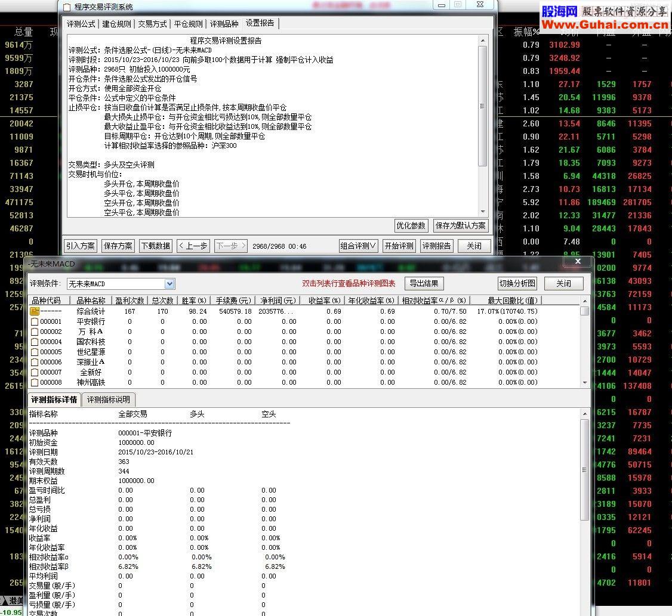Click the 下载数据 button
672x616 pixels.
tap(156, 246)
